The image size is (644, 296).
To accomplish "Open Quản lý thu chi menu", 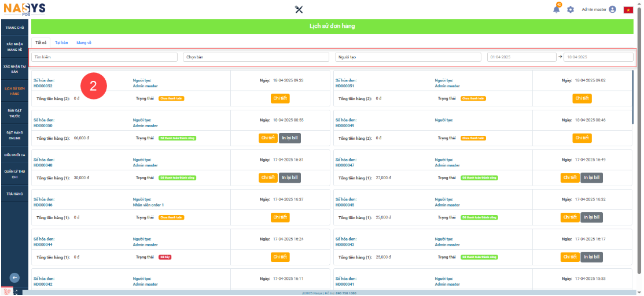I will (14, 174).
